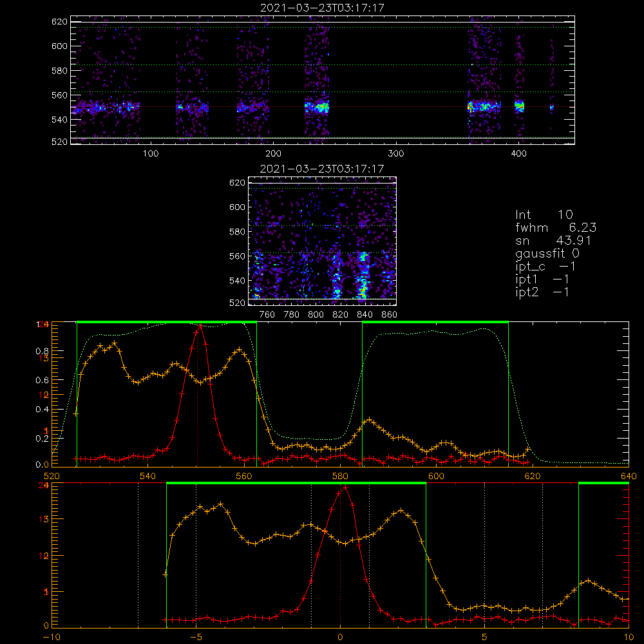Click x-axis label 400 under top spectrogram
Viewport: 644px width, 644px height.
tap(518, 154)
